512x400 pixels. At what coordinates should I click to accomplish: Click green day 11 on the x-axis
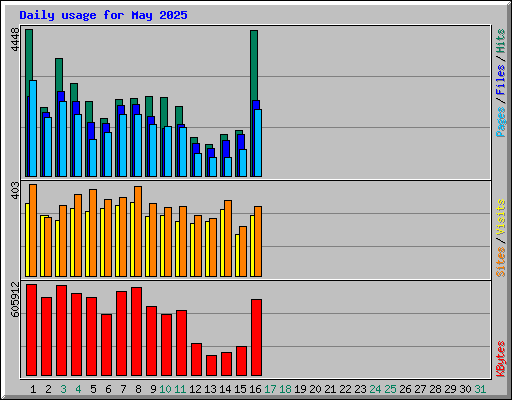click(180, 389)
